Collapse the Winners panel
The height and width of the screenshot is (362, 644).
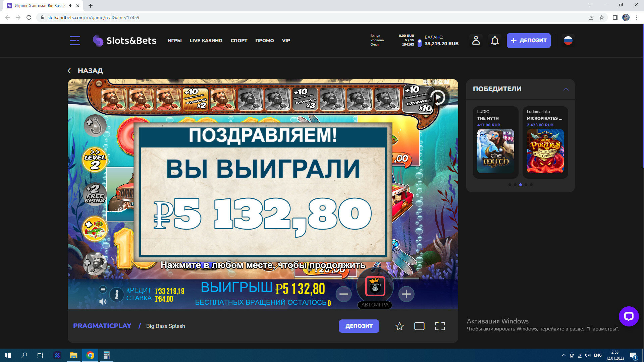[x=566, y=89]
